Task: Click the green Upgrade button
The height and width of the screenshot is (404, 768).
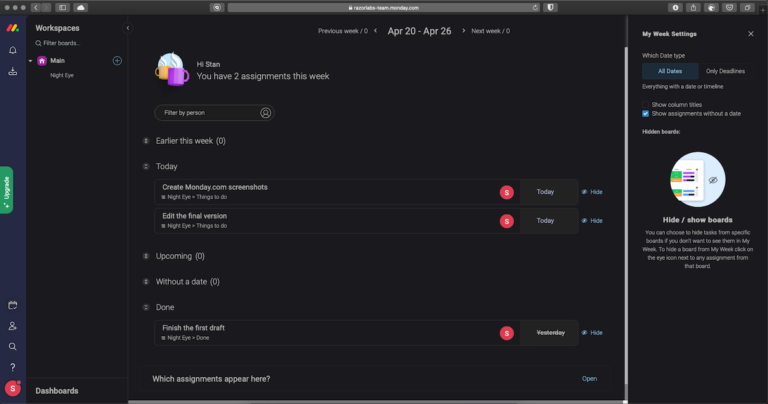Action: pyautogui.click(x=7, y=190)
